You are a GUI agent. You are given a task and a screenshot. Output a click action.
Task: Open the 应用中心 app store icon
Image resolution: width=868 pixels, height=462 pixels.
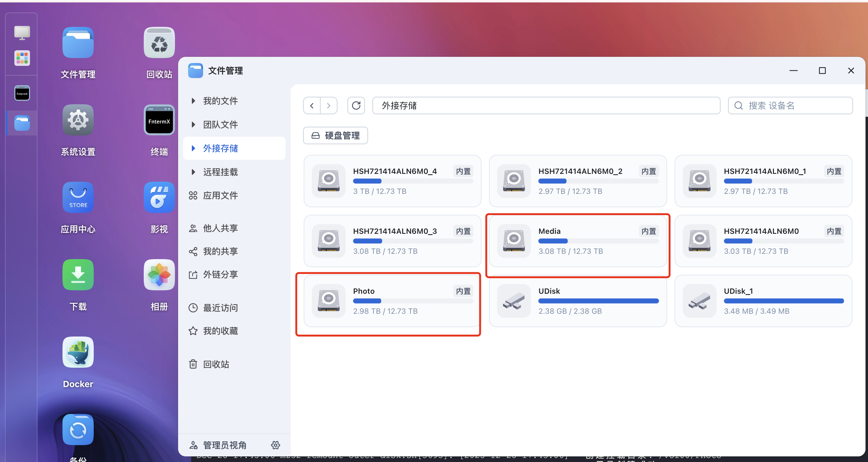click(78, 197)
